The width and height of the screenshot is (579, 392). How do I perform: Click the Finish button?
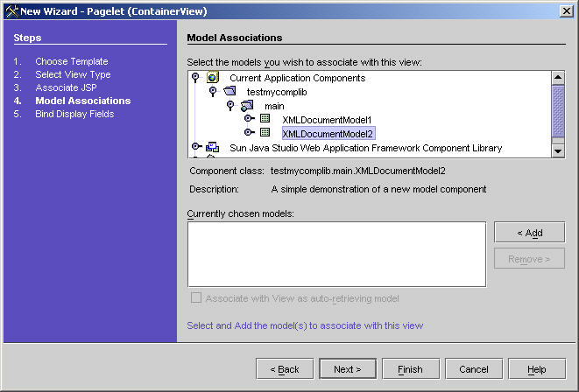(x=411, y=368)
